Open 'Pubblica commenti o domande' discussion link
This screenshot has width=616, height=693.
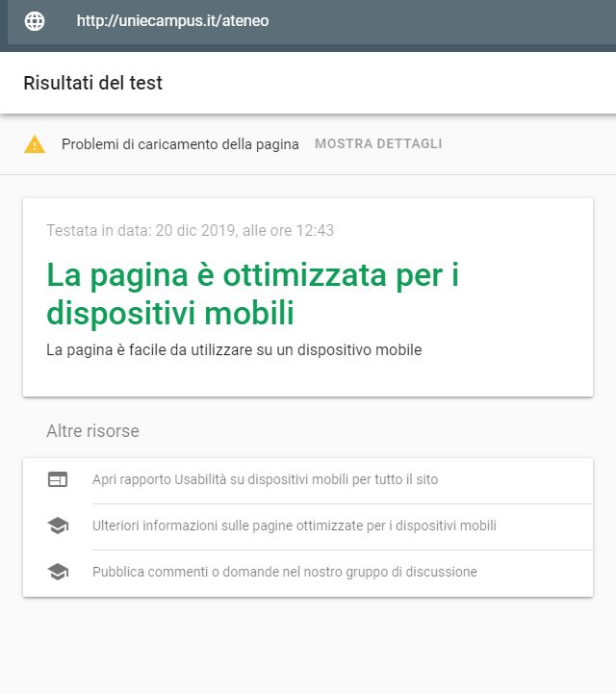tap(285, 572)
